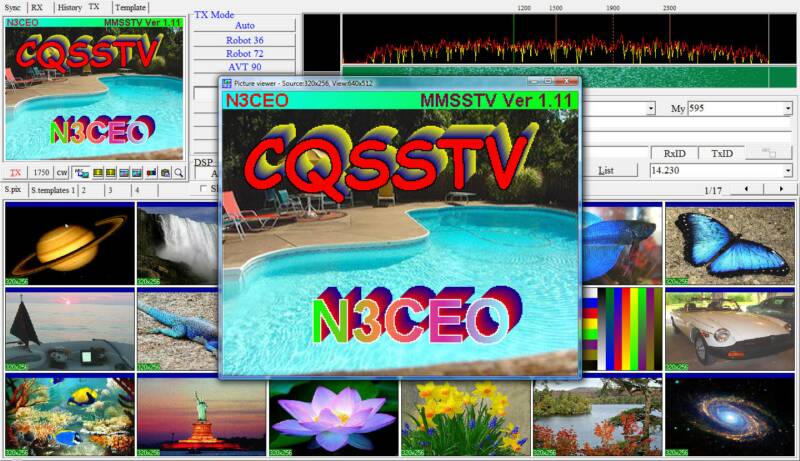Select the coral reef fish thumbnail
Screen dimensions: 800x461
click(x=70, y=415)
